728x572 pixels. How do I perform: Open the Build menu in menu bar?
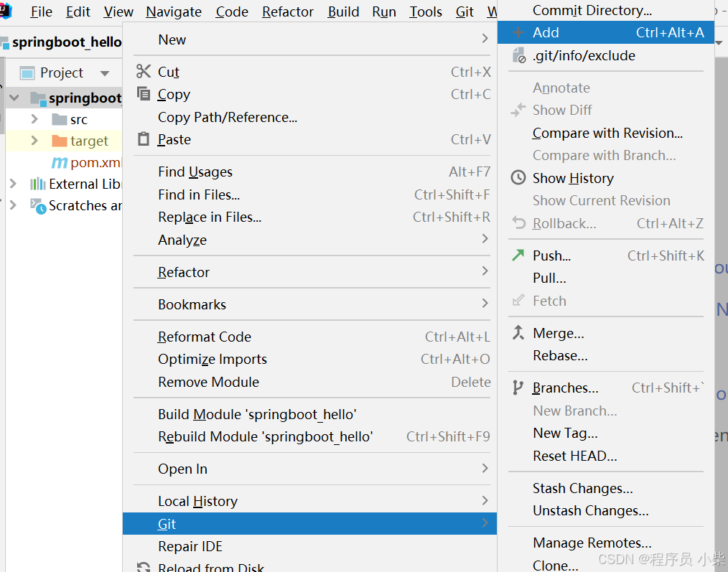[x=344, y=11]
